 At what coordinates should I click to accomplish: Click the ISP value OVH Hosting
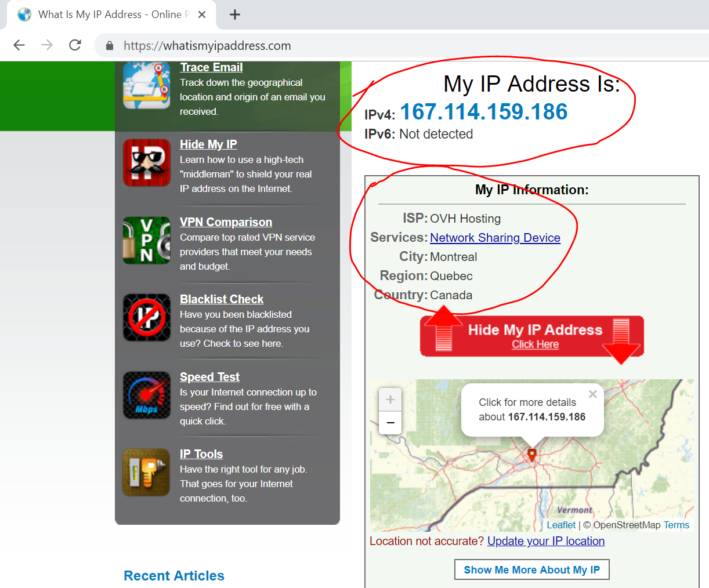tap(465, 219)
